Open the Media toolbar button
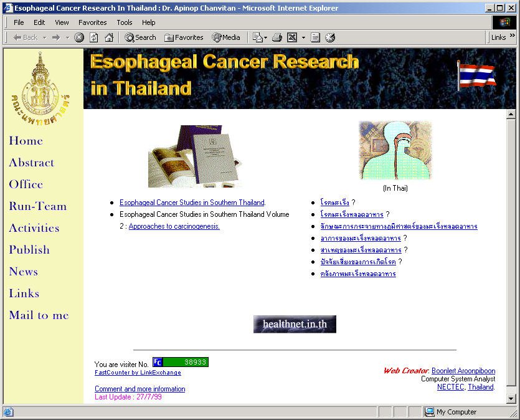 pos(225,37)
